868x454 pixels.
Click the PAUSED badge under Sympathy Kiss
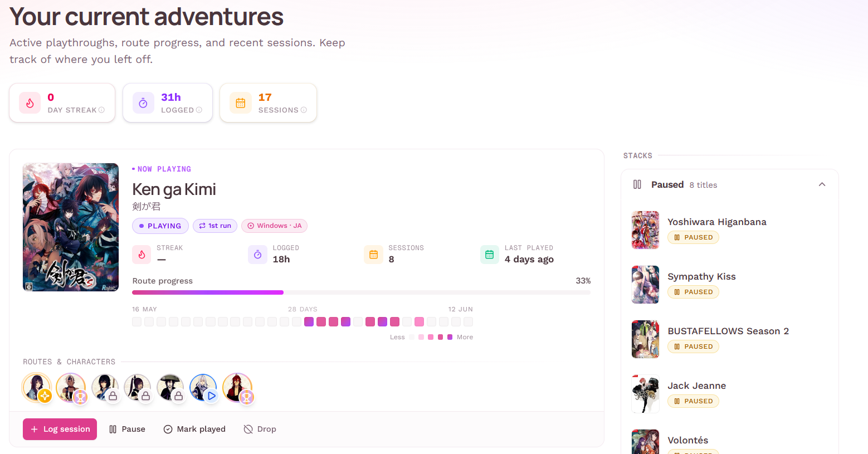coord(694,292)
